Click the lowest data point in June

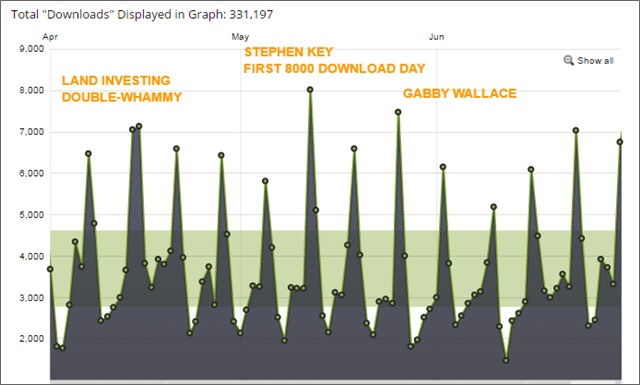[x=506, y=361]
